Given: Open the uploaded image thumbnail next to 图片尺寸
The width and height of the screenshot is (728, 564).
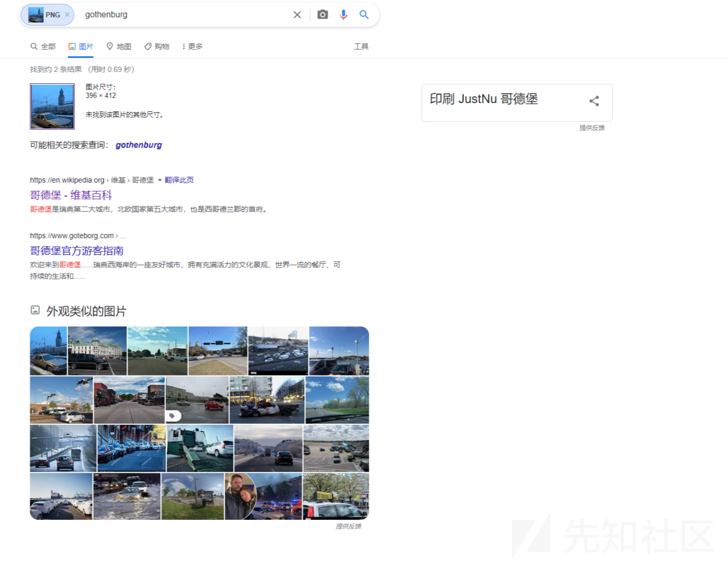Looking at the screenshot, I should coord(53,107).
